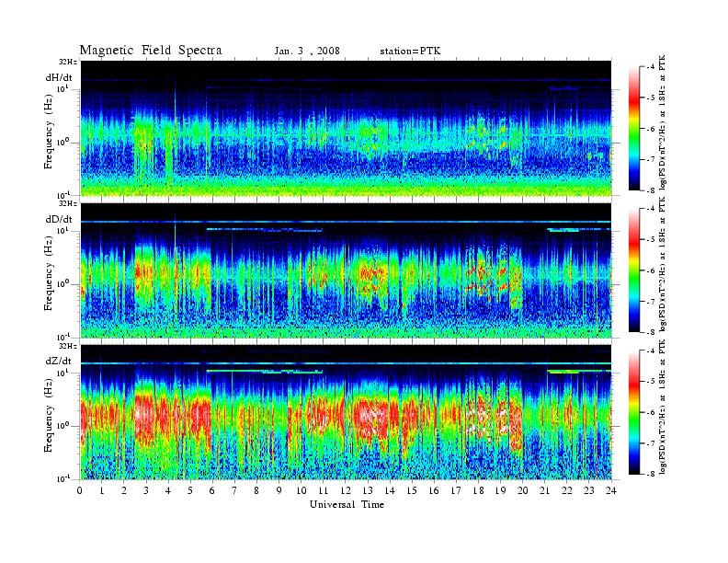Screen dimensions: 728x563
Task: Click the "dH/dt" panel label
Action: (59, 77)
